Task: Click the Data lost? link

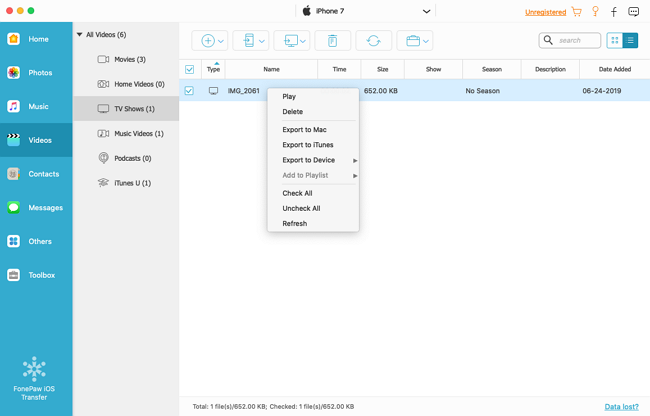Action: [621, 407]
